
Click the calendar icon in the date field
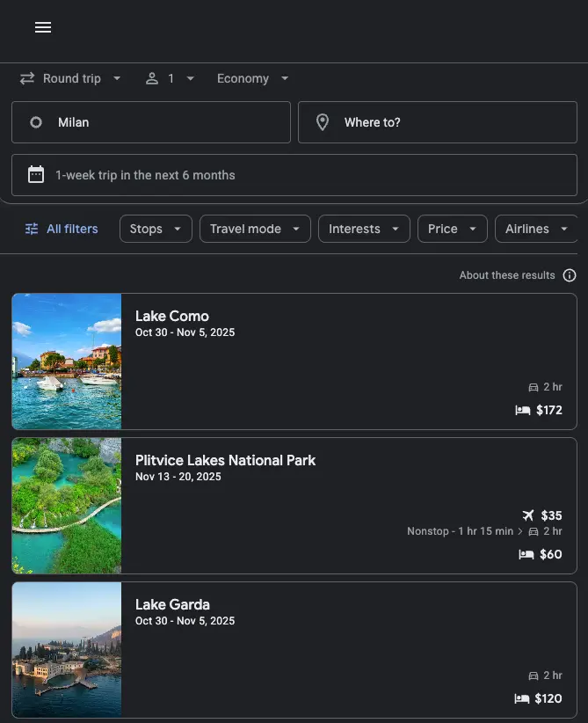pyautogui.click(x=35, y=174)
